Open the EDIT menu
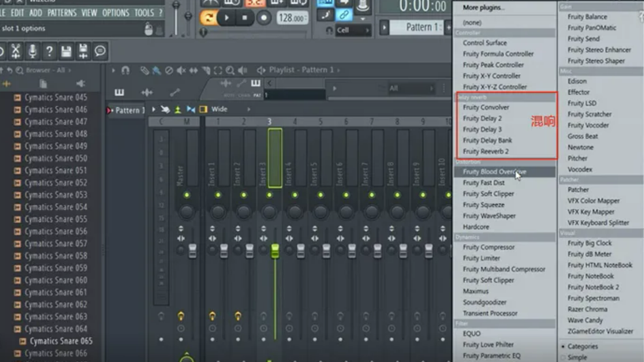 point(17,12)
